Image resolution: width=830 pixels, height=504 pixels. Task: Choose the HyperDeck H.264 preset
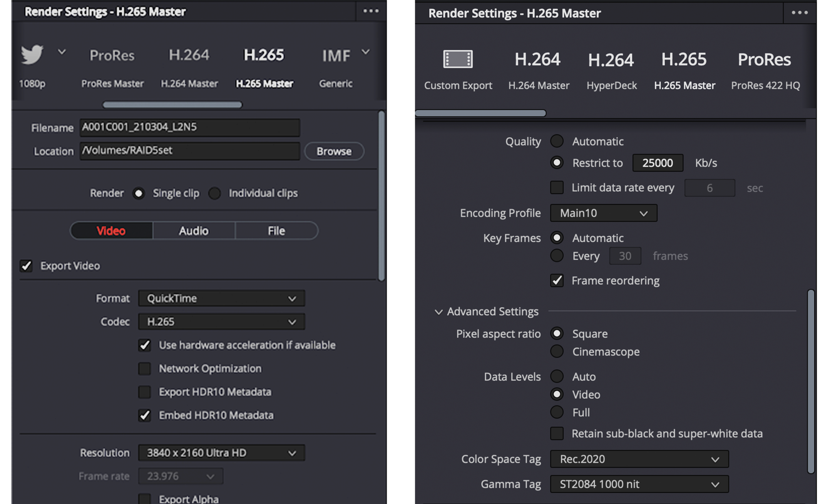pyautogui.click(x=611, y=60)
